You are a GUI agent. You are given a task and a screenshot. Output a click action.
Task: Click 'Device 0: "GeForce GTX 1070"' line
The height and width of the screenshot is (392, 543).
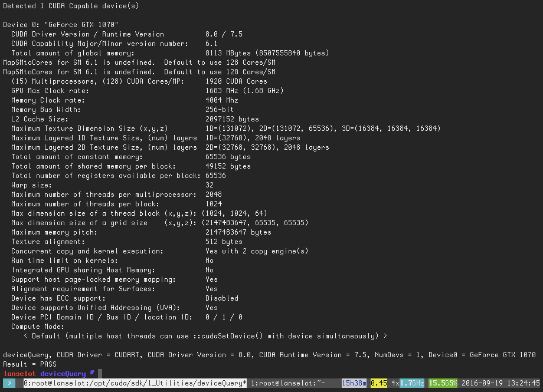(x=61, y=25)
